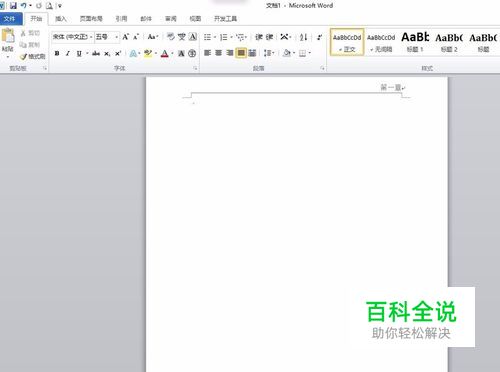Select the 标题 1 (Heading 1) style
The image size is (500, 372).
(x=415, y=42)
